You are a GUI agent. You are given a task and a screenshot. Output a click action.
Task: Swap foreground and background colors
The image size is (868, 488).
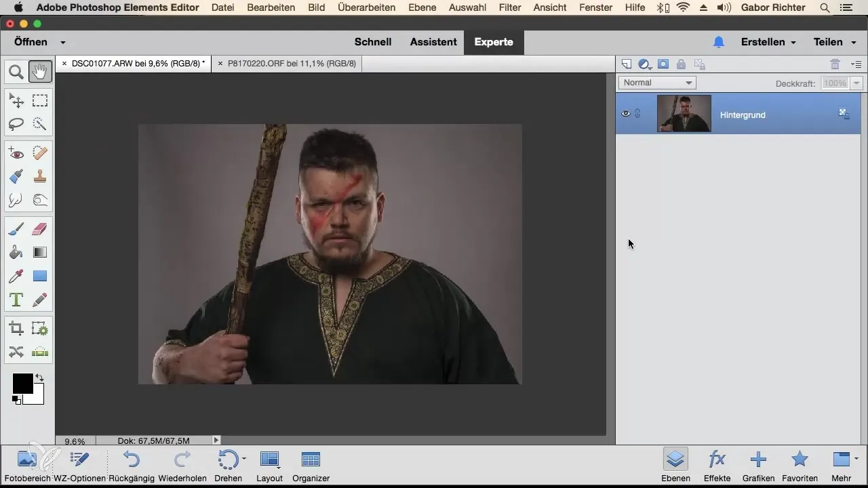click(39, 377)
